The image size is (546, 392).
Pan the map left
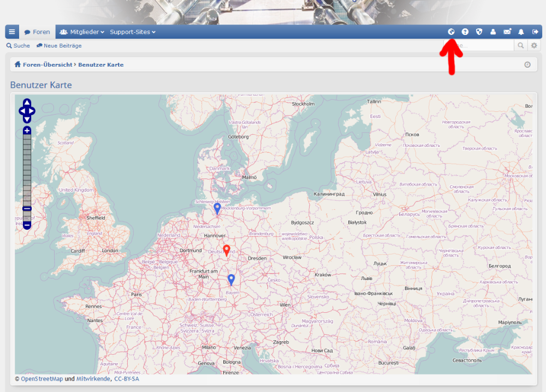pos(22,111)
